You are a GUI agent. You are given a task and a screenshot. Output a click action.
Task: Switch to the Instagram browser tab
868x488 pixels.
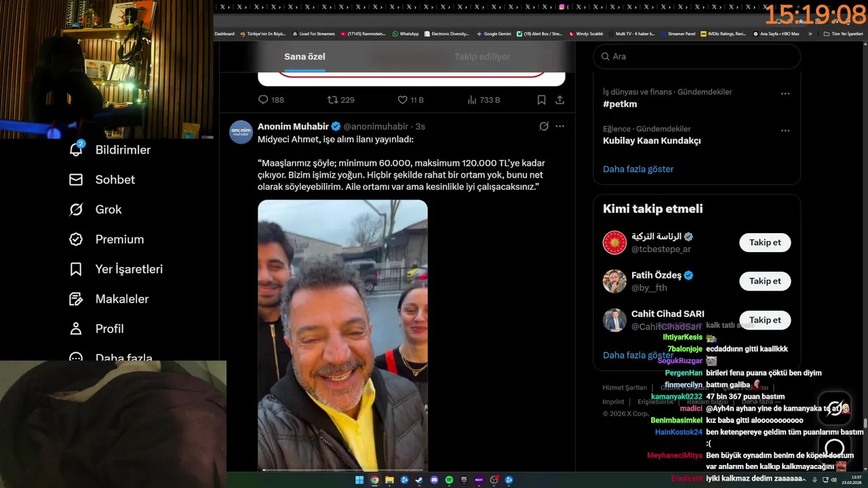point(561,7)
